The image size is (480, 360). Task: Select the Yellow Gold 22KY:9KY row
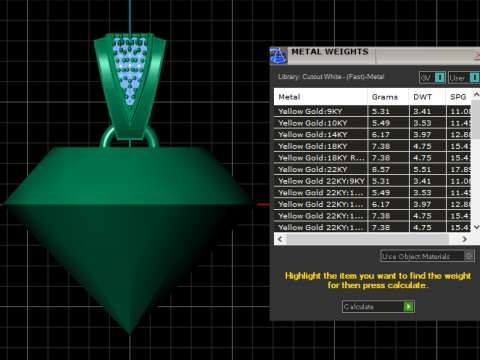[373, 181]
